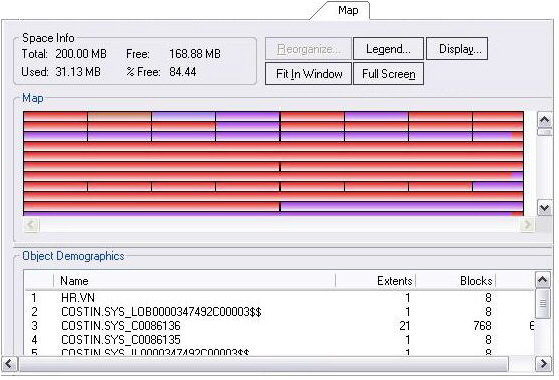Switch map to Full Screen
Viewport: 559px width, 380px height.
[388, 74]
